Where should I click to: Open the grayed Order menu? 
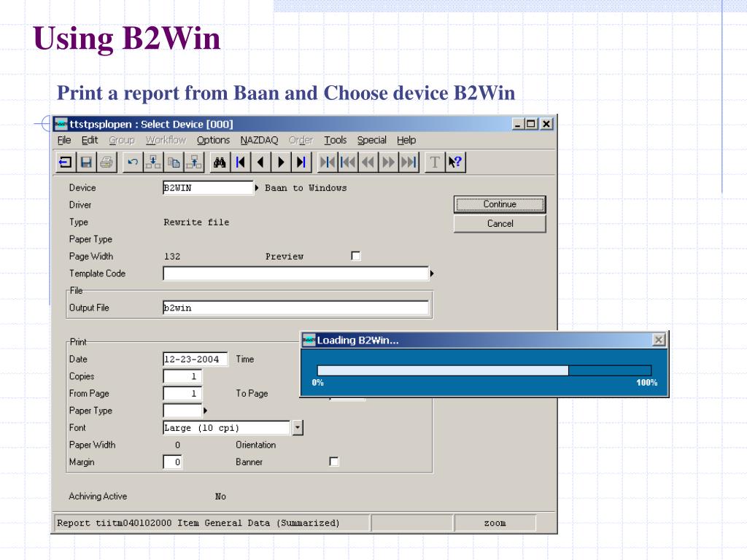[301, 140]
